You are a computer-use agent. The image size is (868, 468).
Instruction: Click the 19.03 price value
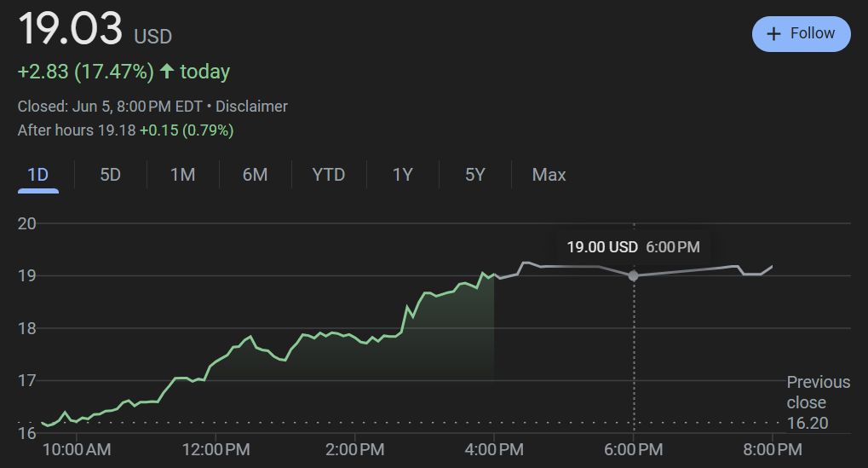point(71,31)
